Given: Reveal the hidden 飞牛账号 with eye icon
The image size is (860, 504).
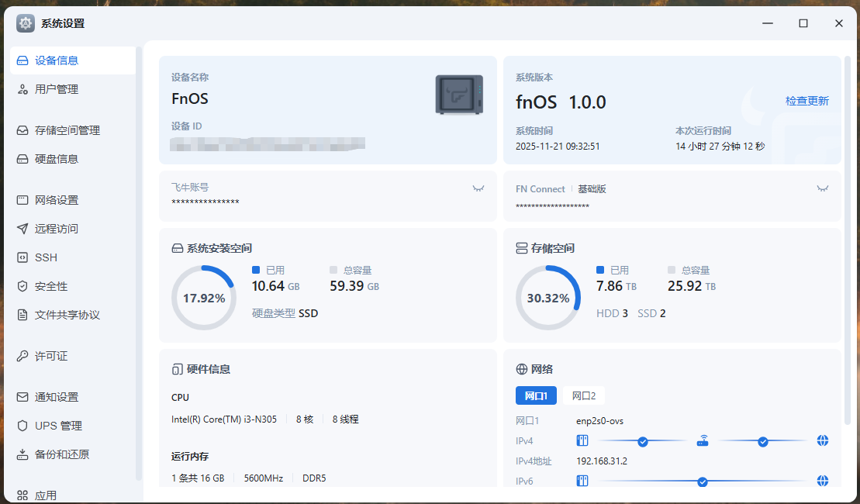Looking at the screenshot, I should (478, 188).
